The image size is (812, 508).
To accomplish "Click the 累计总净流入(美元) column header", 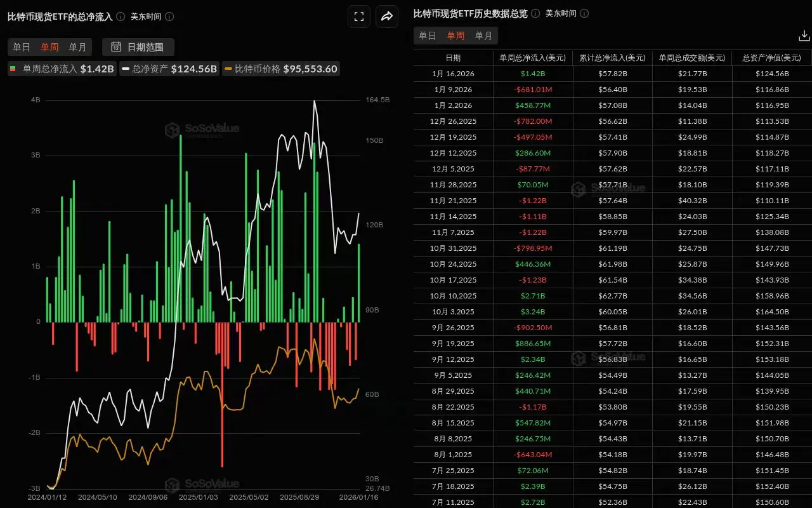I will (611, 57).
